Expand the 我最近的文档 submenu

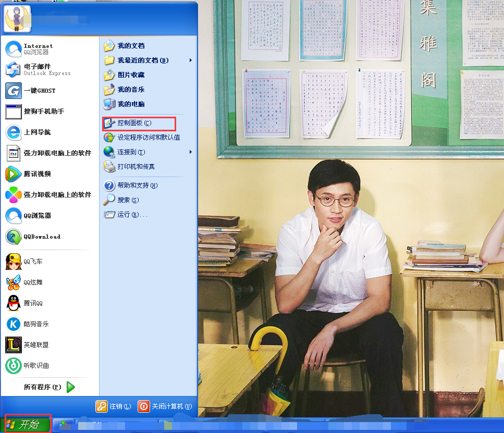(148, 60)
